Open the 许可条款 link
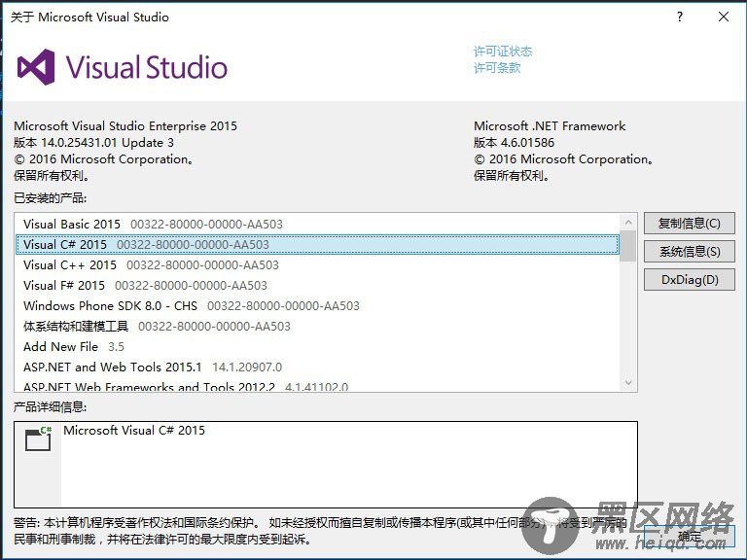The image size is (747, 560). [497, 68]
